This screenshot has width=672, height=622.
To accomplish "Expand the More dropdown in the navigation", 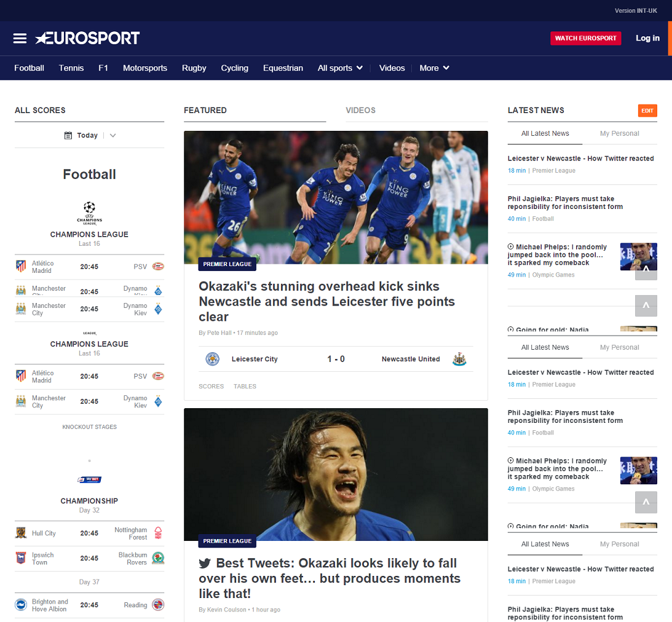I will coord(435,68).
